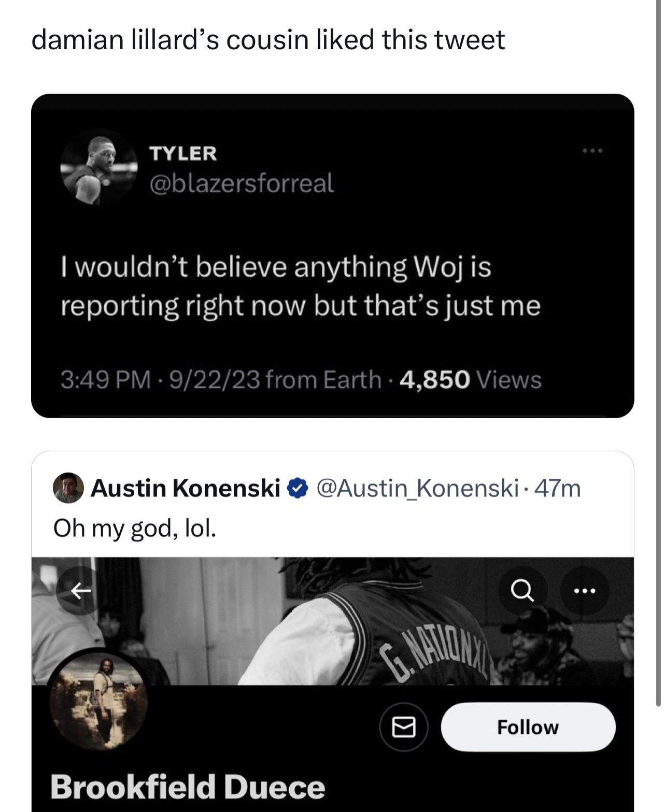Viewport: 665px width, 812px height.
Task: Click the 4,850 Views count
Action: [471, 379]
